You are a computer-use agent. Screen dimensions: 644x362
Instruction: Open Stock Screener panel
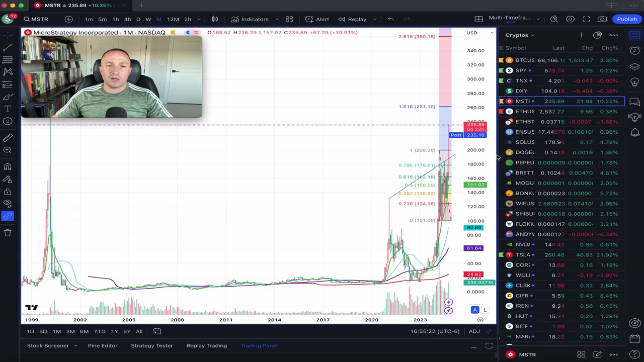[48, 345]
